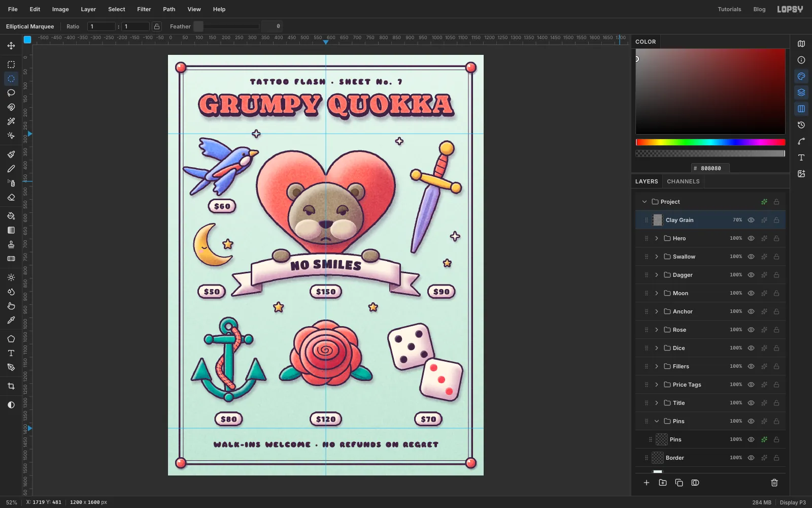The width and height of the screenshot is (812, 508).
Task: Select the Magic Wand tool
Action: pos(11,121)
